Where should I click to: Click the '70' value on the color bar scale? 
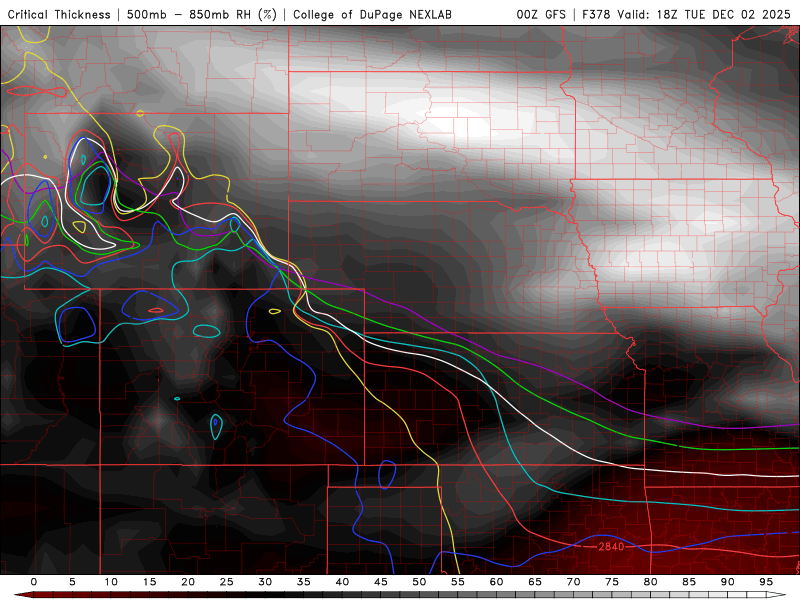[573, 582]
